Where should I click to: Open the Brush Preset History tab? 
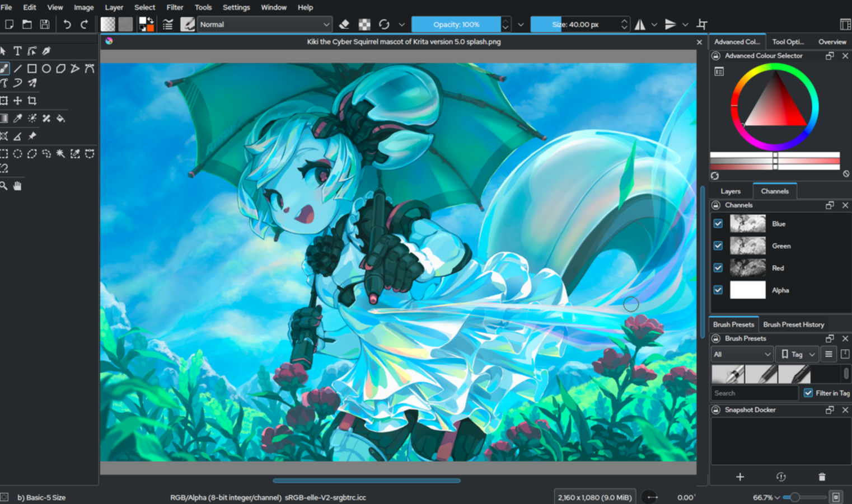[x=793, y=324]
